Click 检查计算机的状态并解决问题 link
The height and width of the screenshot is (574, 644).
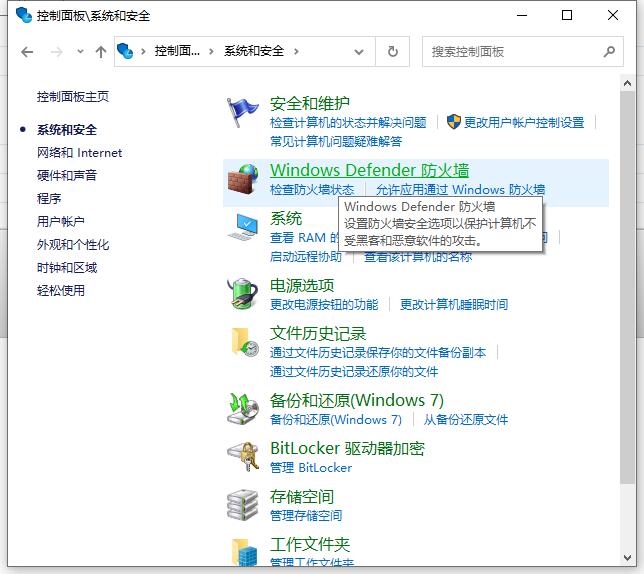point(348,122)
